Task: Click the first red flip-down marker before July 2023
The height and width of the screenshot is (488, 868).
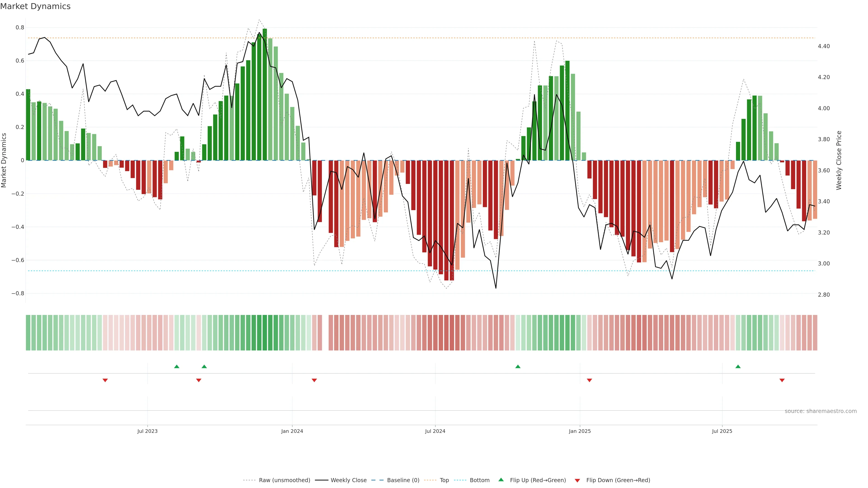Action: pos(105,380)
